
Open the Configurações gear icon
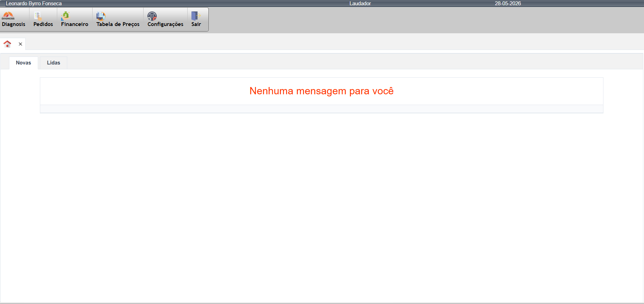[152, 16]
